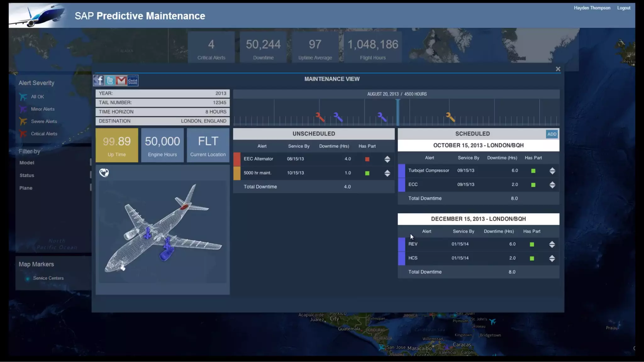This screenshot has width=644, height=362.
Task: Expand the Plane filter
Action: pyautogui.click(x=26, y=188)
